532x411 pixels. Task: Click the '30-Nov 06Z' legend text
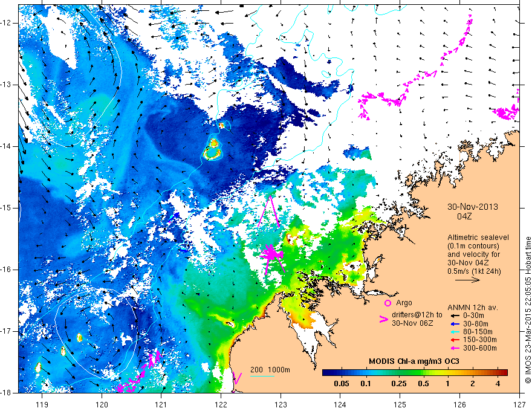point(412,323)
